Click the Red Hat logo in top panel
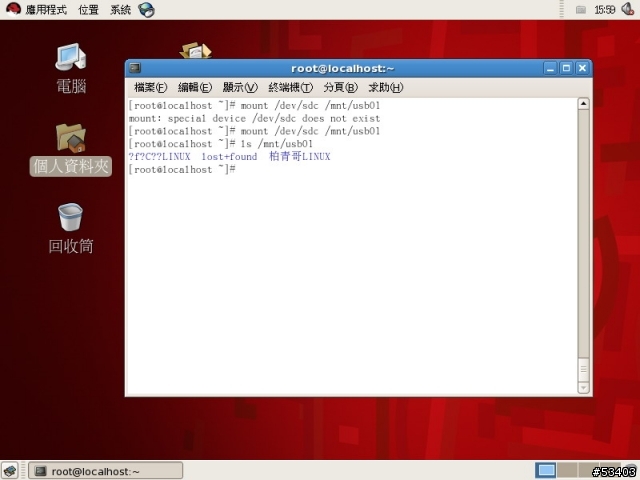Screen dimensions: 640x480 point(13,9)
